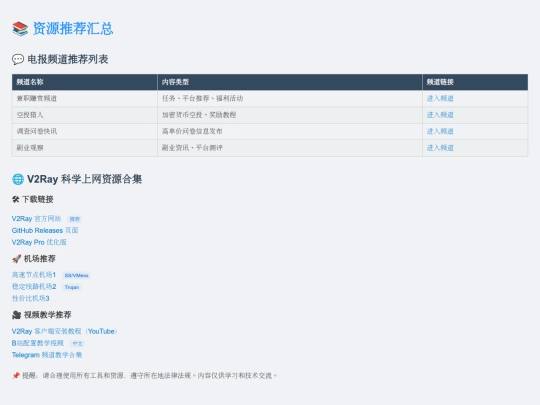This screenshot has width=540, height=405.
Task: Click the pushpin icon before 提醒
Action: [16, 375]
